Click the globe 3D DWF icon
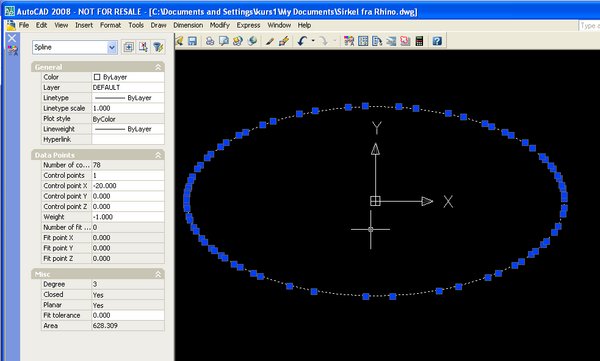 coord(252,41)
